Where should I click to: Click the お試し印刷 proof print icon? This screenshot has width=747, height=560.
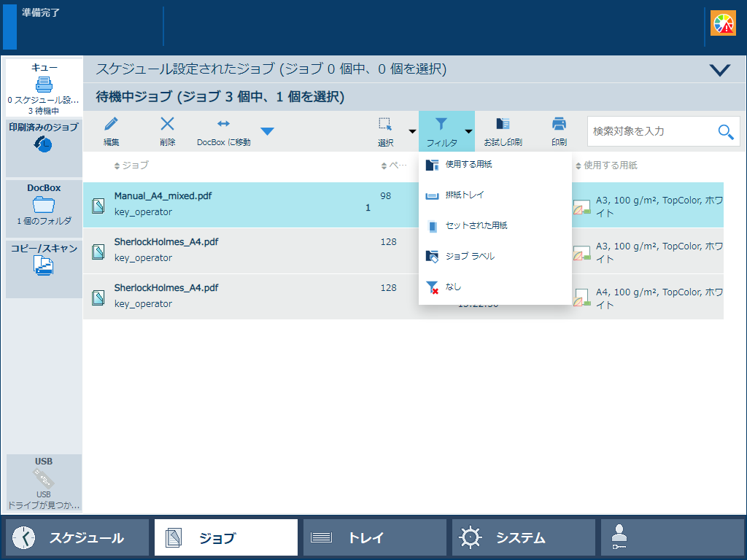[x=503, y=124]
